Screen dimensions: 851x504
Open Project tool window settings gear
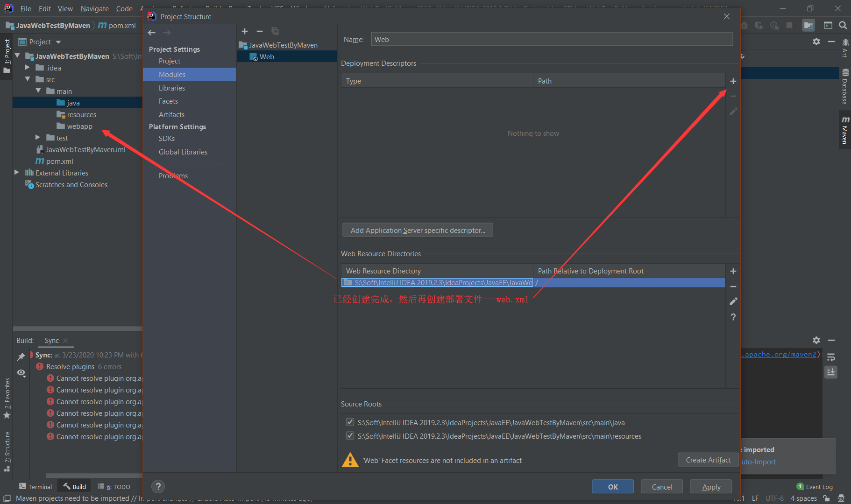[816, 42]
